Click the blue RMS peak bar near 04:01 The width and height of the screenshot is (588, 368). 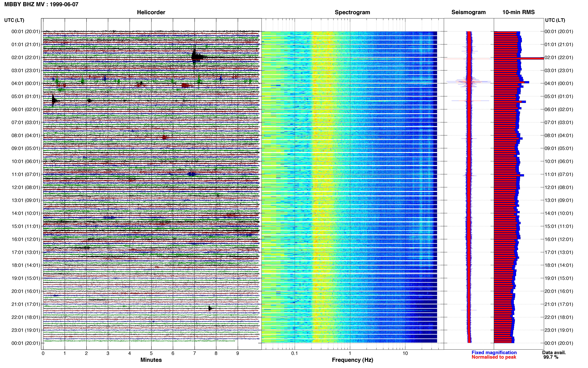[x=511, y=82]
